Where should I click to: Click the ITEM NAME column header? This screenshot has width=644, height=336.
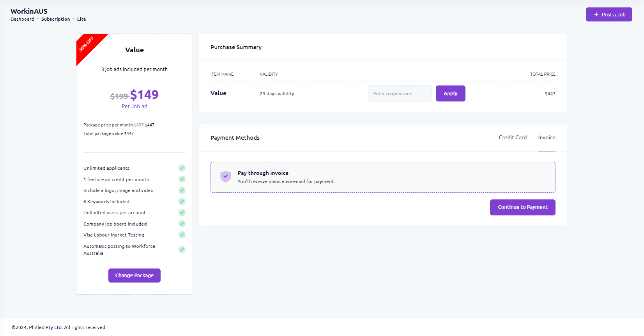pyautogui.click(x=222, y=74)
